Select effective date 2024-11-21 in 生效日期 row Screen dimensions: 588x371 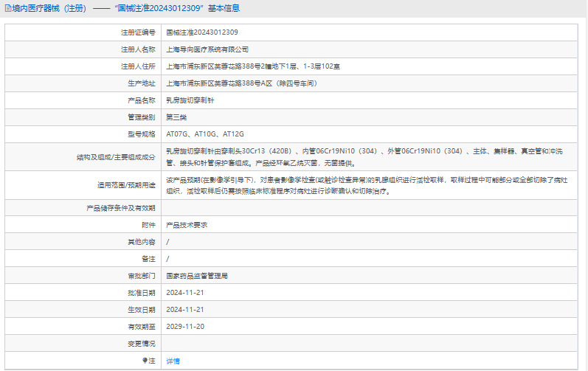pyautogui.click(x=185, y=310)
